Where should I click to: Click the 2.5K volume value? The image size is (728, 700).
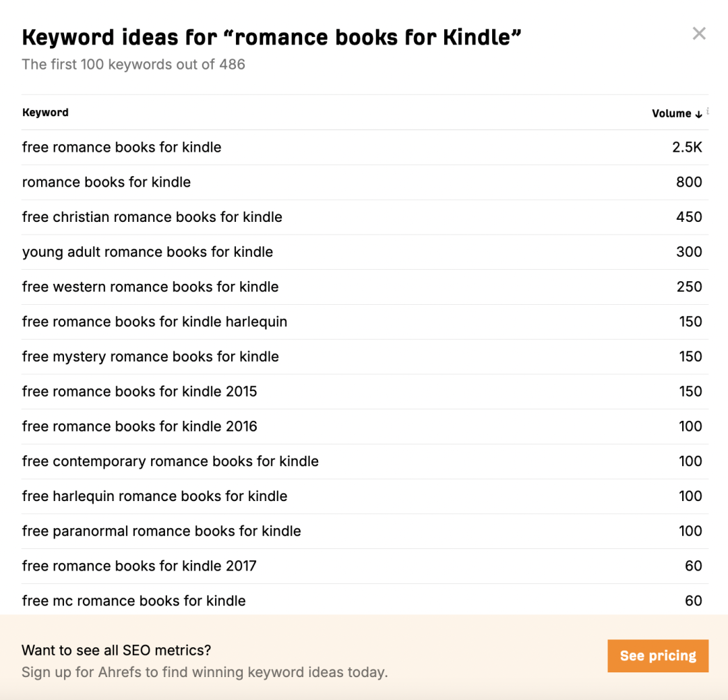[x=687, y=147]
